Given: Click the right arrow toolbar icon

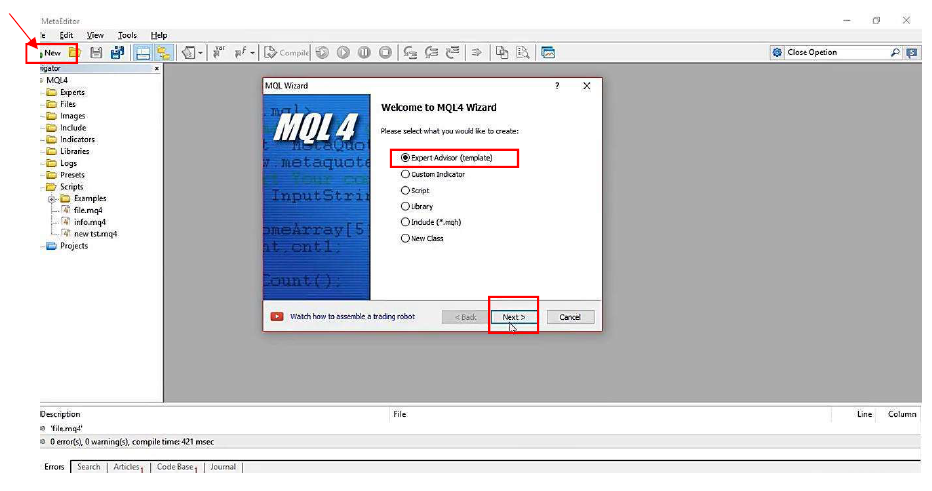Looking at the screenshot, I should pyautogui.click(x=477, y=53).
